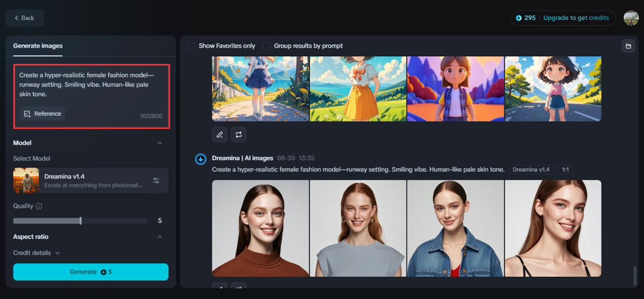Enable the Show Favorites only checkbox

191,46
